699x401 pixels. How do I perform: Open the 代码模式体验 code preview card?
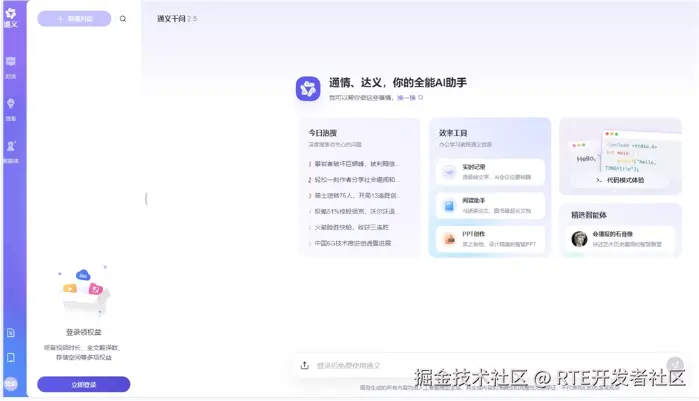(620, 156)
